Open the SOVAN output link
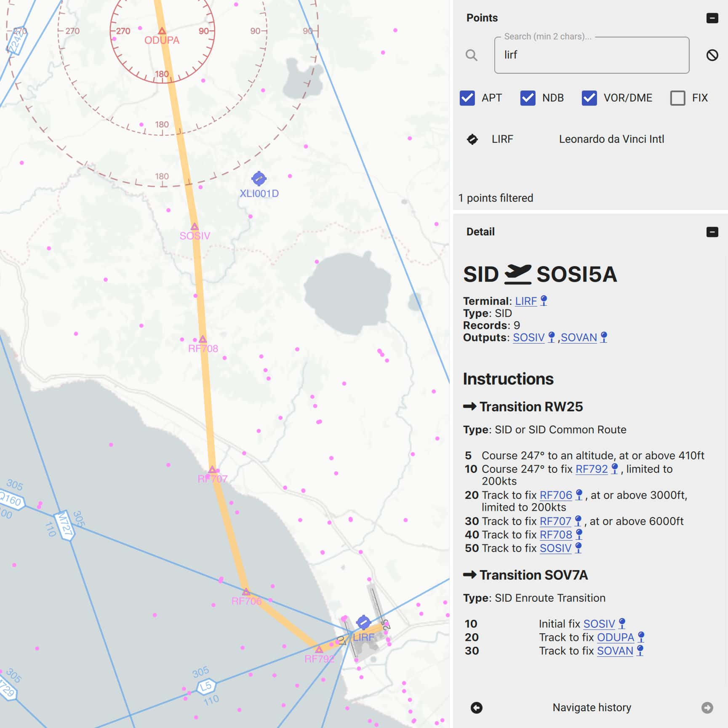Viewport: 728px width, 728px height. point(579,338)
